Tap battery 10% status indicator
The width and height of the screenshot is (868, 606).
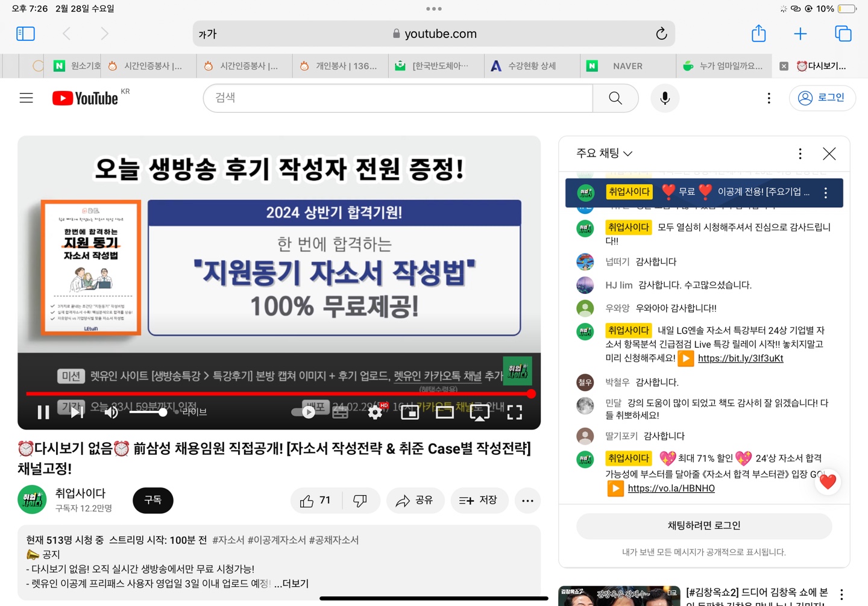[836, 9]
